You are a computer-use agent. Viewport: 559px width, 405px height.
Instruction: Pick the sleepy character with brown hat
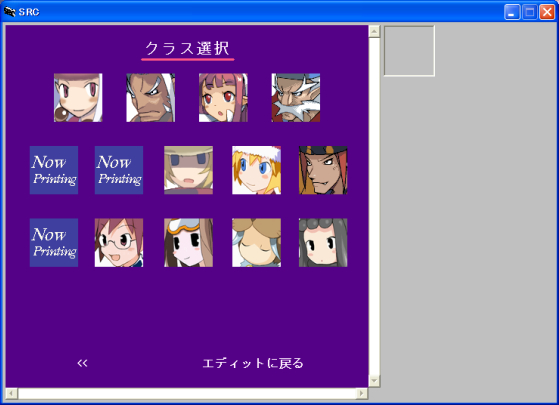click(256, 243)
